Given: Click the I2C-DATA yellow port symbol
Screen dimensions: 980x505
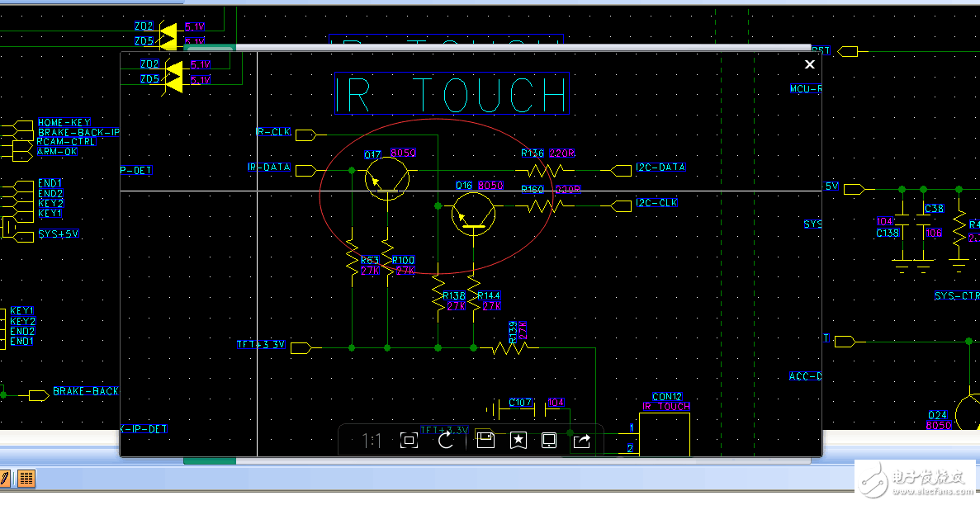Looking at the screenshot, I should tap(621, 171).
